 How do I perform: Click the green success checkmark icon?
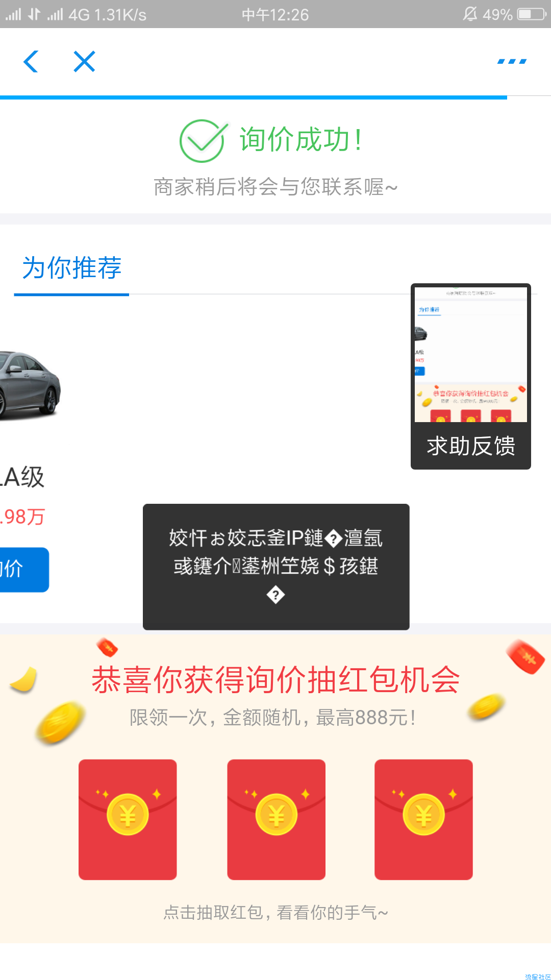[x=203, y=140]
